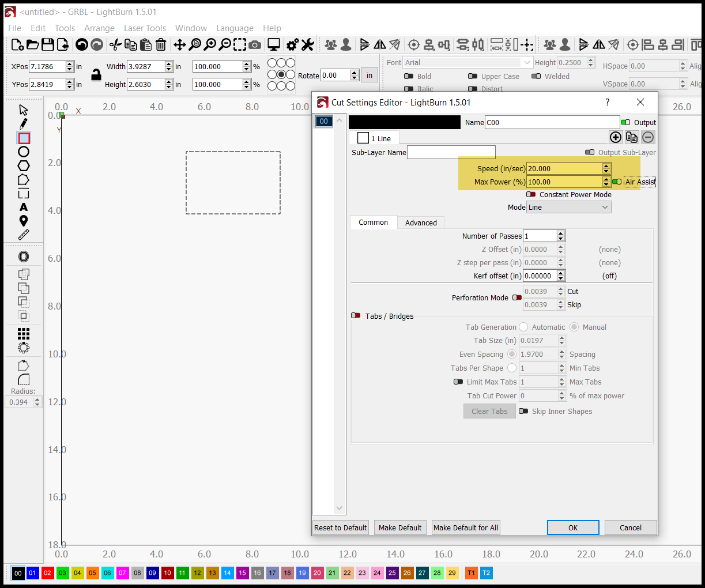Select the rectangle drawing tool
This screenshot has width=705, height=588.
click(x=24, y=138)
